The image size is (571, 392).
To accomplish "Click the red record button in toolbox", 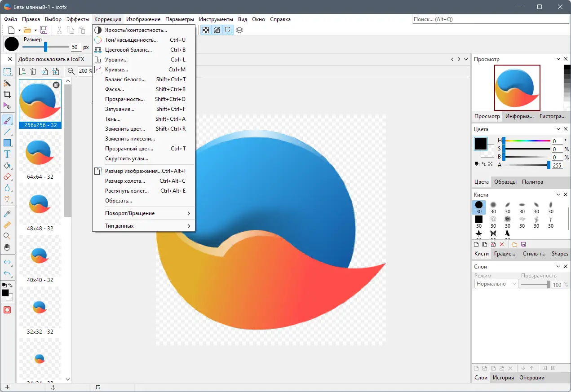I will pos(7,310).
